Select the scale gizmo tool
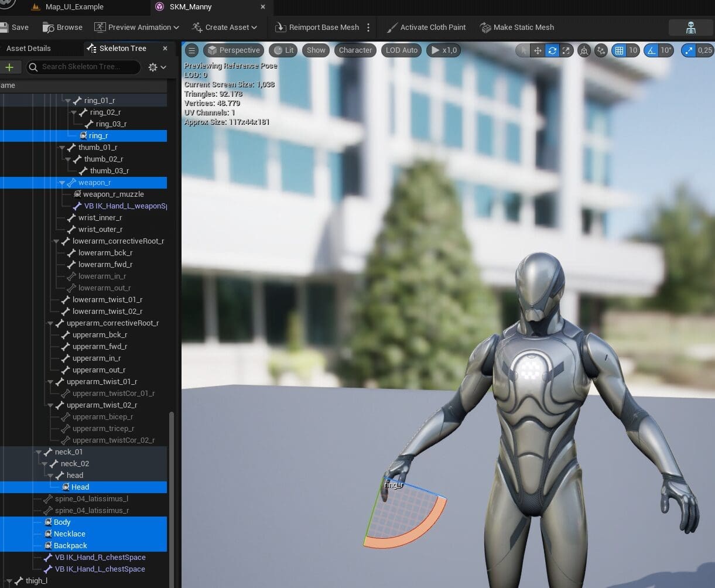The width and height of the screenshot is (715, 588). click(x=566, y=50)
